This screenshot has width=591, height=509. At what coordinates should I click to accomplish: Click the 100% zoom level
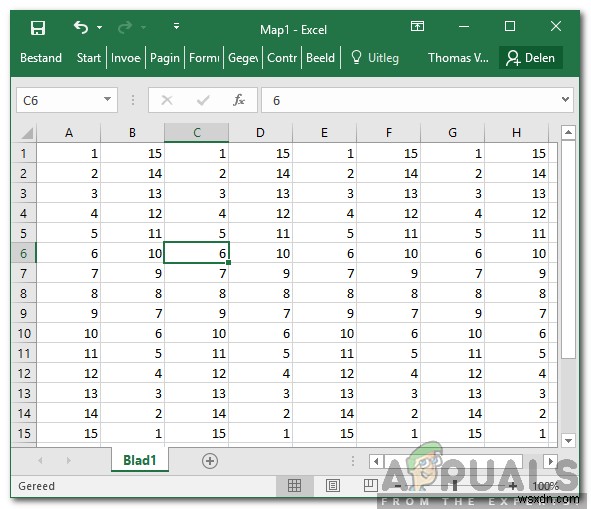[x=545, y=486]
